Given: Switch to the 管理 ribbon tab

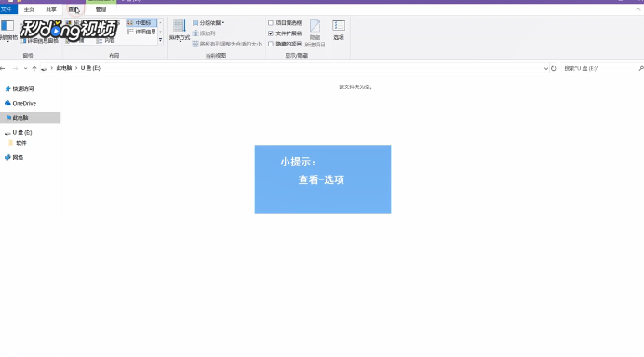Looking at the screenshot, I should click(101, 10).
